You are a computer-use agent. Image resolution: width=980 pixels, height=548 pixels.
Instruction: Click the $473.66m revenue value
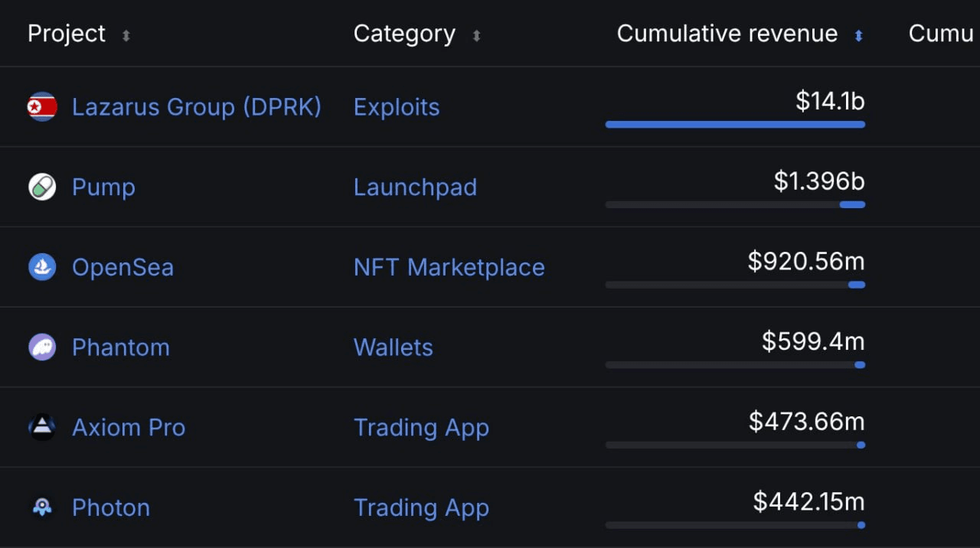(x=807, y=422)
